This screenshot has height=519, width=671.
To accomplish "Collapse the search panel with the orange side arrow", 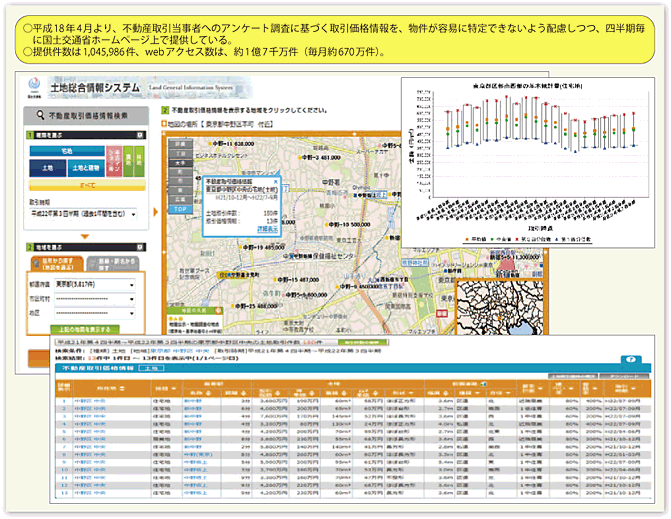I will (x=155, y=212).
